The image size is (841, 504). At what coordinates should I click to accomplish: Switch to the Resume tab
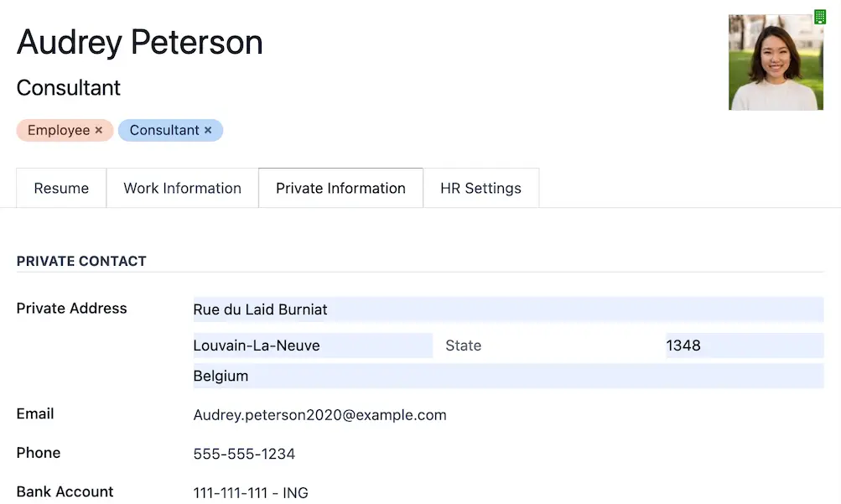61,188
